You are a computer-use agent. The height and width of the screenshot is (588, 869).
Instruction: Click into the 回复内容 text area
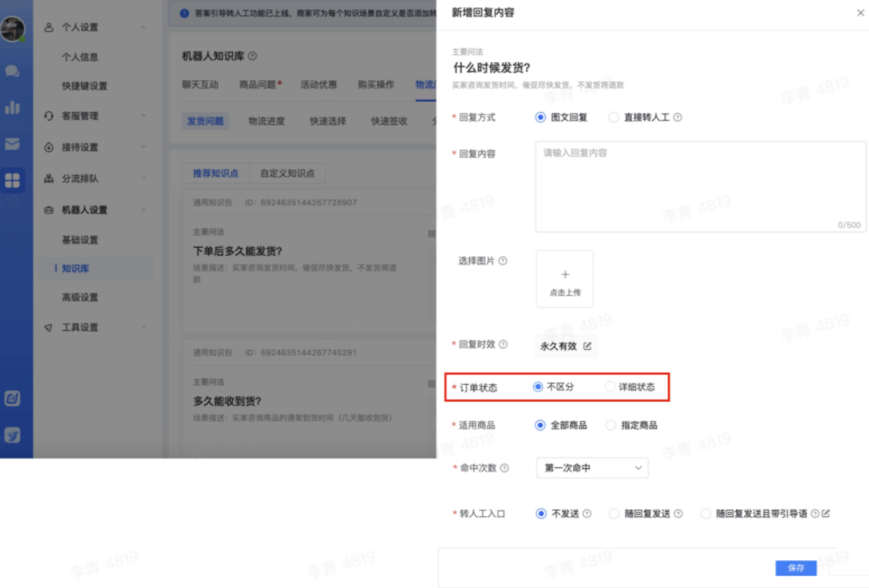click(x=700, y=186)
